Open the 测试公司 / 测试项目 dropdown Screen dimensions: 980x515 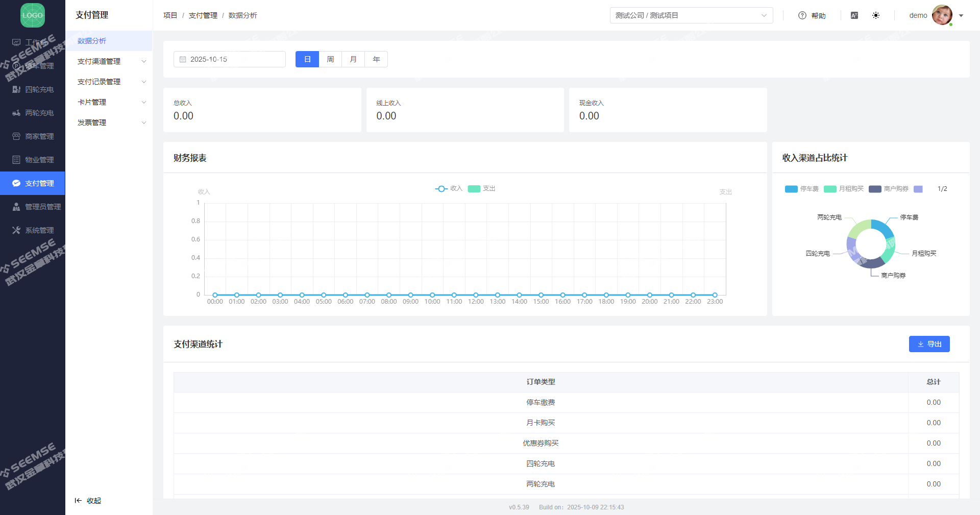(x=691, y=15)
